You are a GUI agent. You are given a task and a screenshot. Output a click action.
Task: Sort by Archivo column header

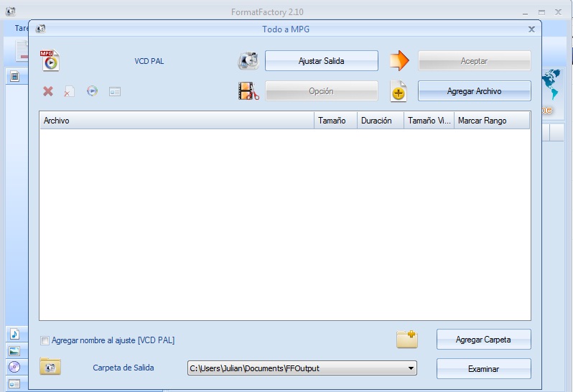point(177,121)
